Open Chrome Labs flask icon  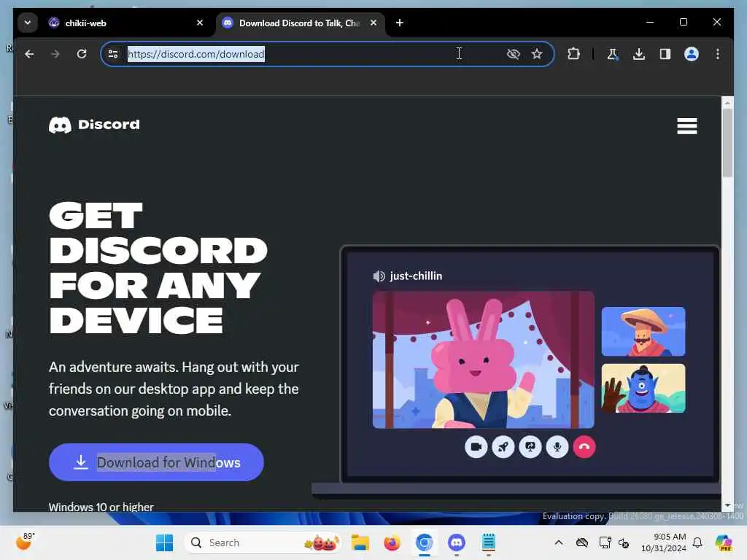pos(613,54)
